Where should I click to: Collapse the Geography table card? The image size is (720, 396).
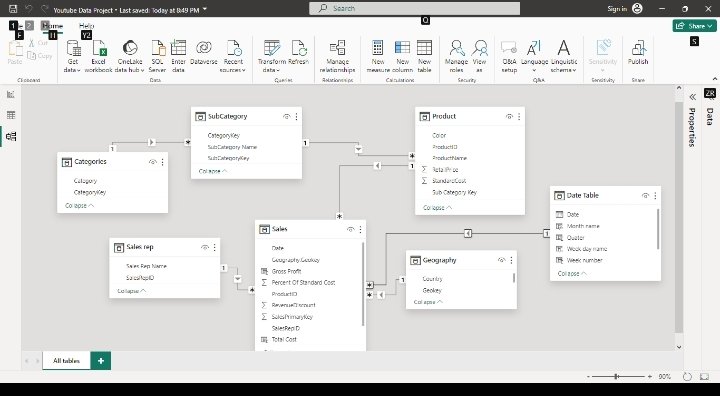pyautogui.click(x=428, y=302)
